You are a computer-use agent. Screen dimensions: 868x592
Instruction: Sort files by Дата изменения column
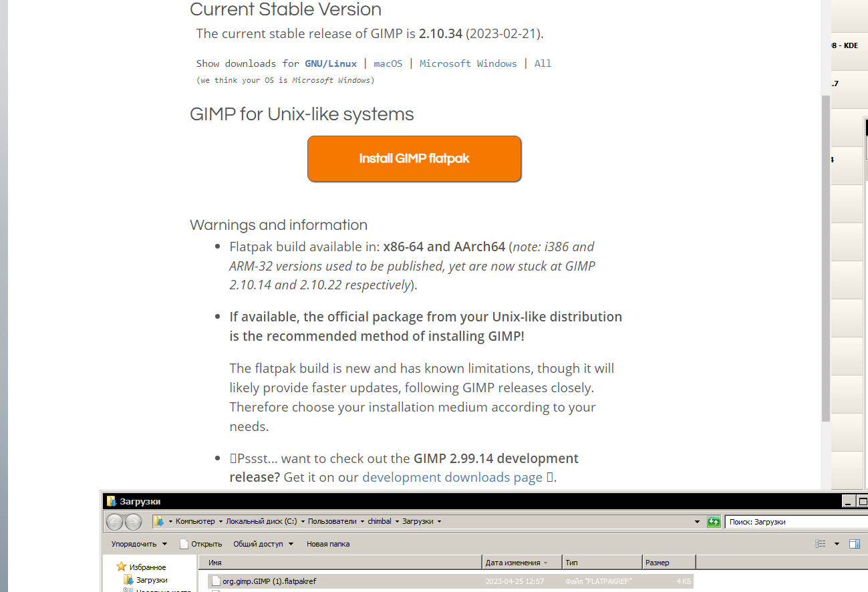[522, 563]
